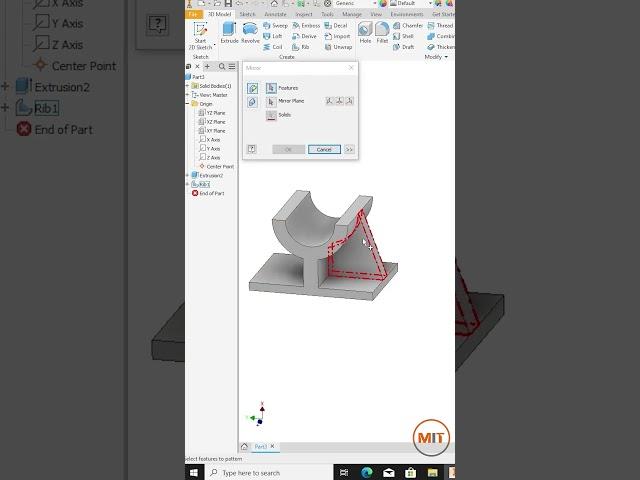Go to Home from quick access toolbar

coord(275,4)
